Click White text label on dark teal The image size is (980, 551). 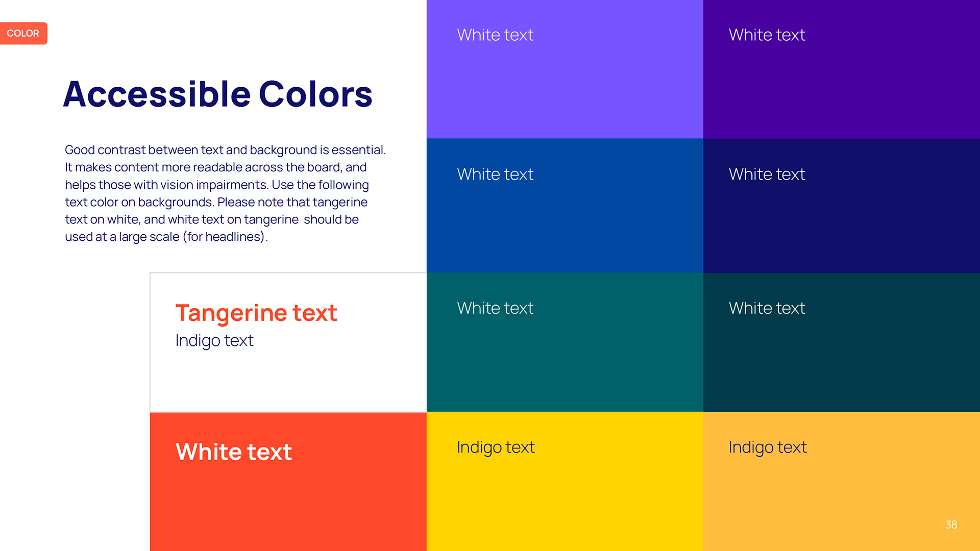point(767,308)
